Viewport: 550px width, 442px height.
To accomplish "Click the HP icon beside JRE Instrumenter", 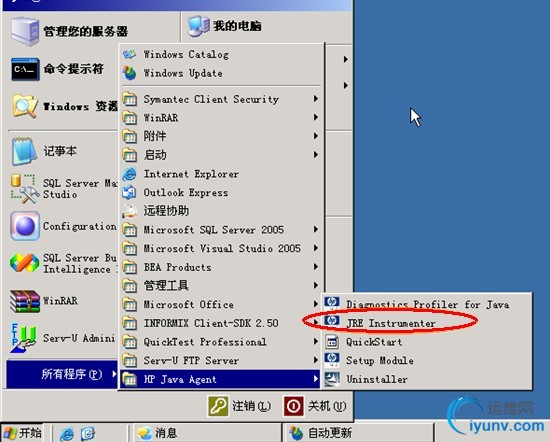I will tap(332, 322).
